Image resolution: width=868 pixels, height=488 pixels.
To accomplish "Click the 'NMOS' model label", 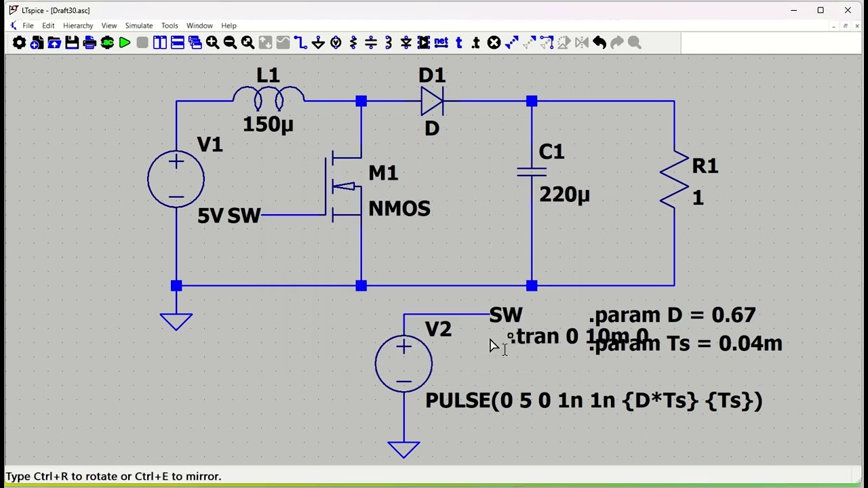I will point(399,209).
